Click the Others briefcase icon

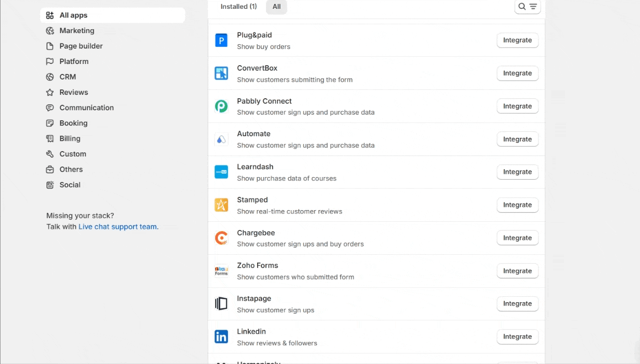[x=50, y=169]
